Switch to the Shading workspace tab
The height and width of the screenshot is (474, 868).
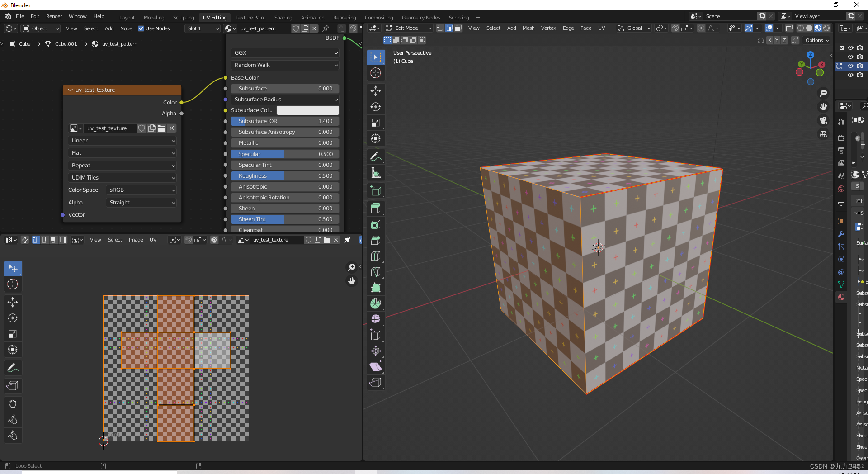(283, 18)
